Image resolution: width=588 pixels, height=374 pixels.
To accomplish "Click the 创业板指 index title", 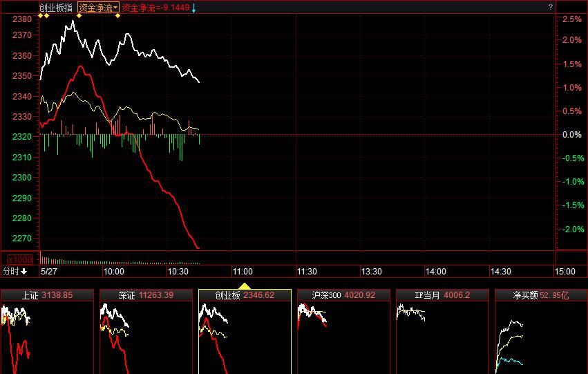I will [56, 8].
